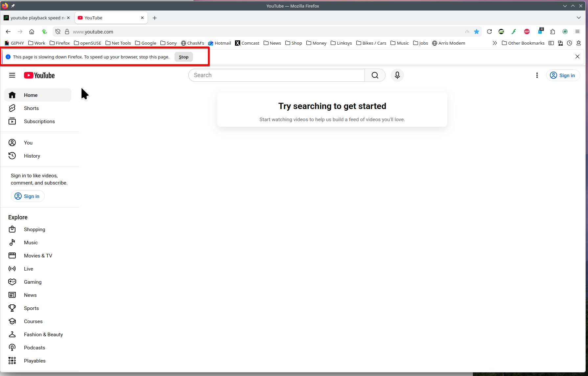The width and height of the screenshot is (588, 376).
Task: Open the synced tabs devices icon
Action: pyautogui.click(x=560, y=43)
